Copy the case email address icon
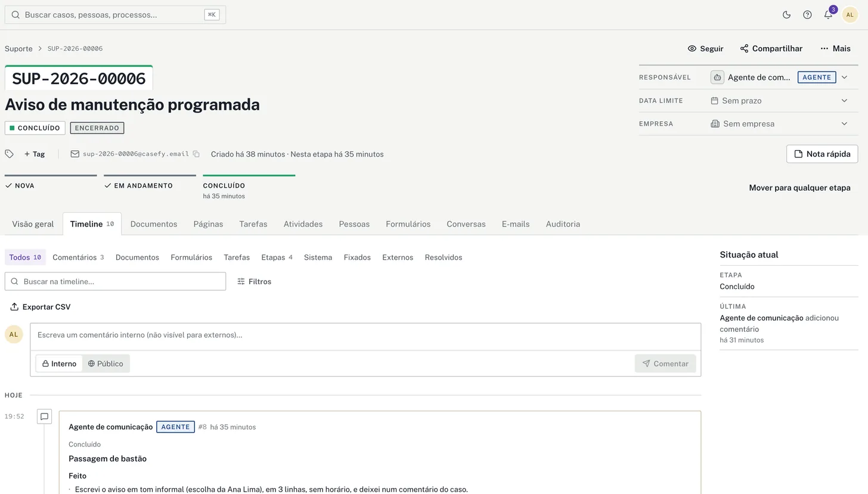The width and height of the screenshot is (868, 494). pos(196,154)
